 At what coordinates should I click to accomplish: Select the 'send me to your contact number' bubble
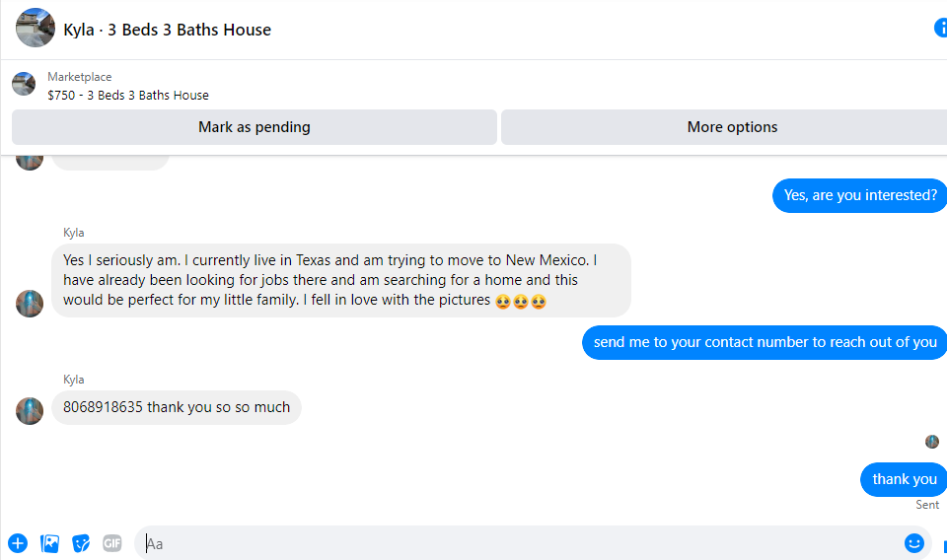[765, 342]
